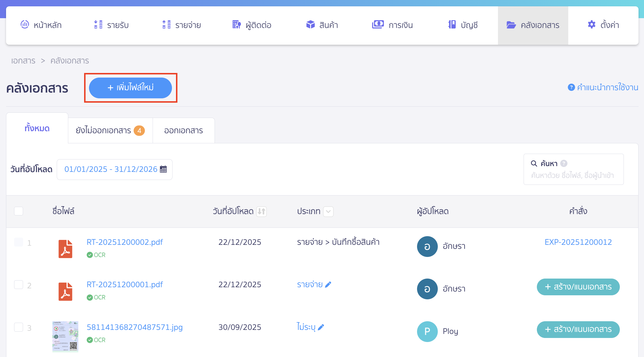
Task: Click the sort arrows on วันที่อัปโหลด column
Action: click(262, 211)
